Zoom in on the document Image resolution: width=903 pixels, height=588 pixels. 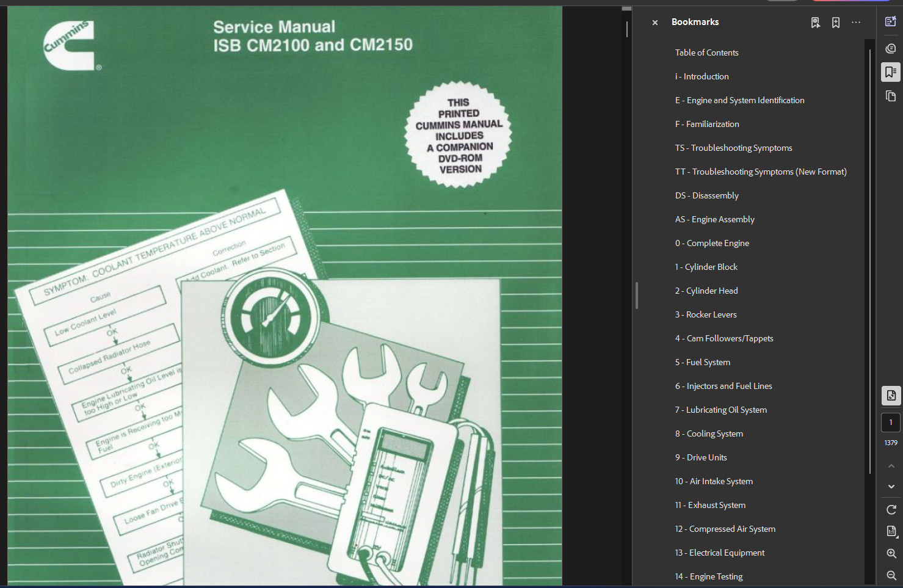891,554
